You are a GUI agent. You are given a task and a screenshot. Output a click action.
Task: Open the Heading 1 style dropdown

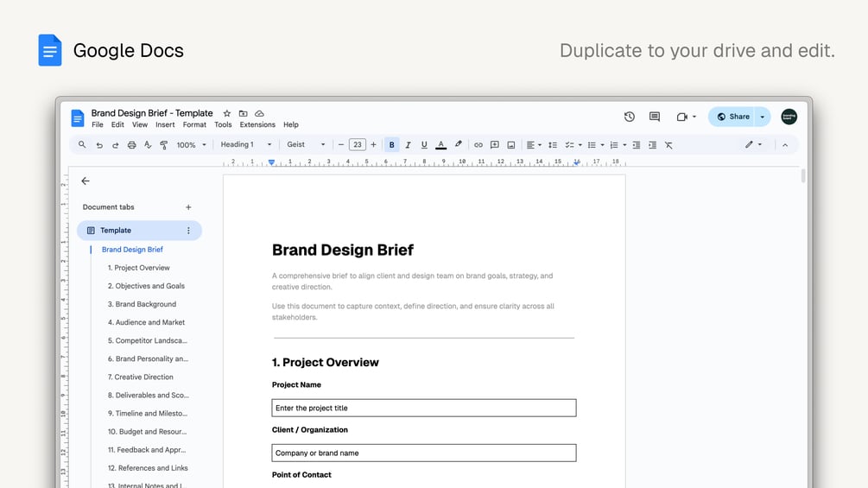coord(246,144)
